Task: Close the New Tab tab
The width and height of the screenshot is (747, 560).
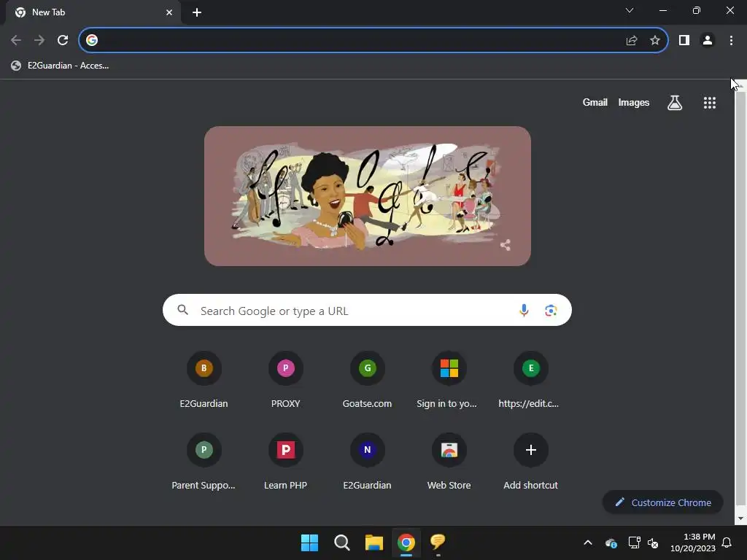Action: [x=169, y=12]
